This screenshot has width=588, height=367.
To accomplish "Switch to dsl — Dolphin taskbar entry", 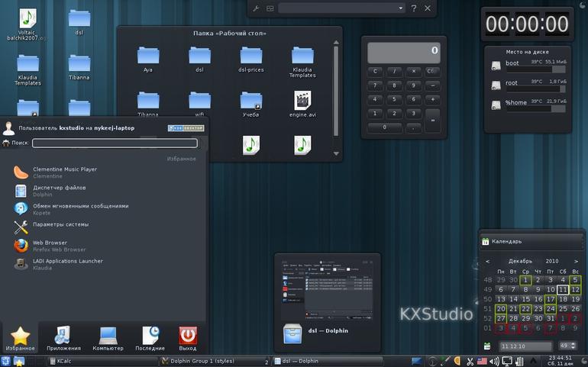I will (x=327, y=362).
